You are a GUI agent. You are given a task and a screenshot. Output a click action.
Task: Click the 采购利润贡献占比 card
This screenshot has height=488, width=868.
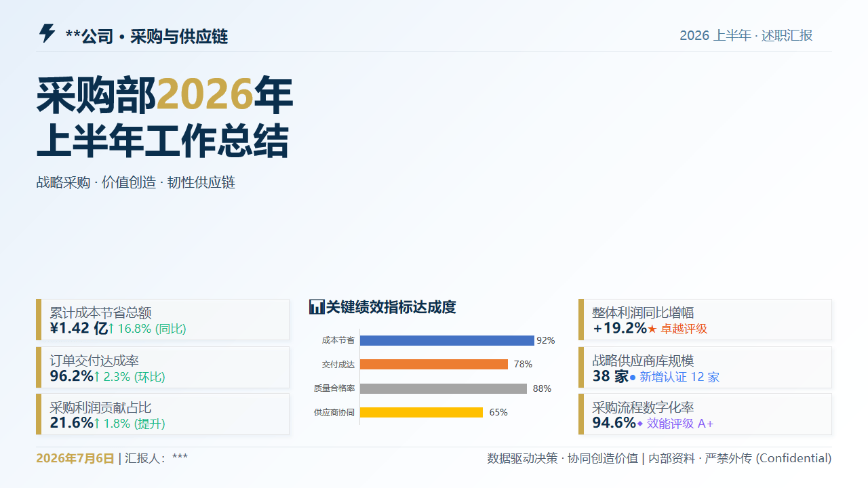[x=163, y=414]
